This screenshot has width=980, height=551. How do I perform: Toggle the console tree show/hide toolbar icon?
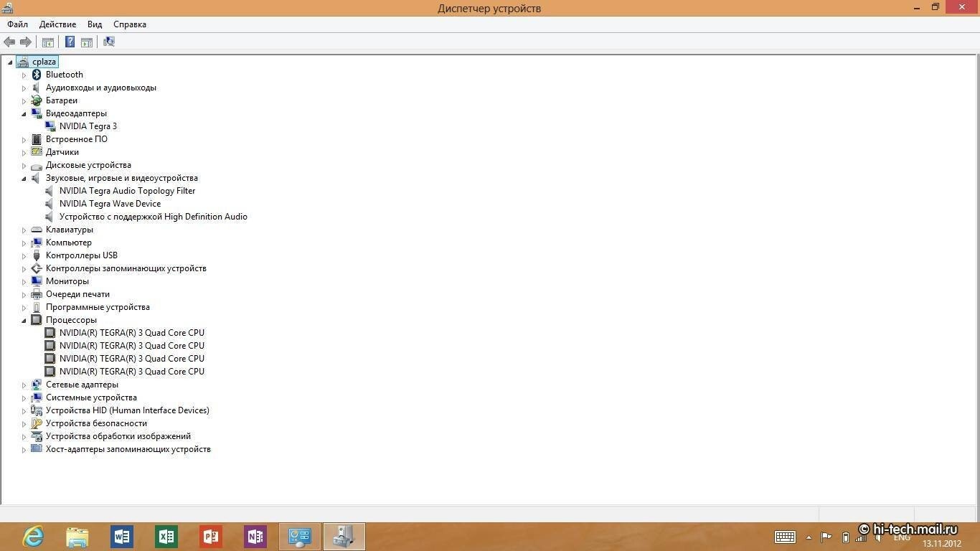[48, 42]
